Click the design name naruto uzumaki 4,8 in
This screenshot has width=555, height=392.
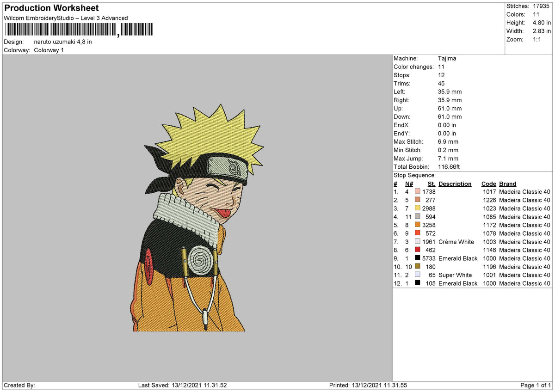63,42
